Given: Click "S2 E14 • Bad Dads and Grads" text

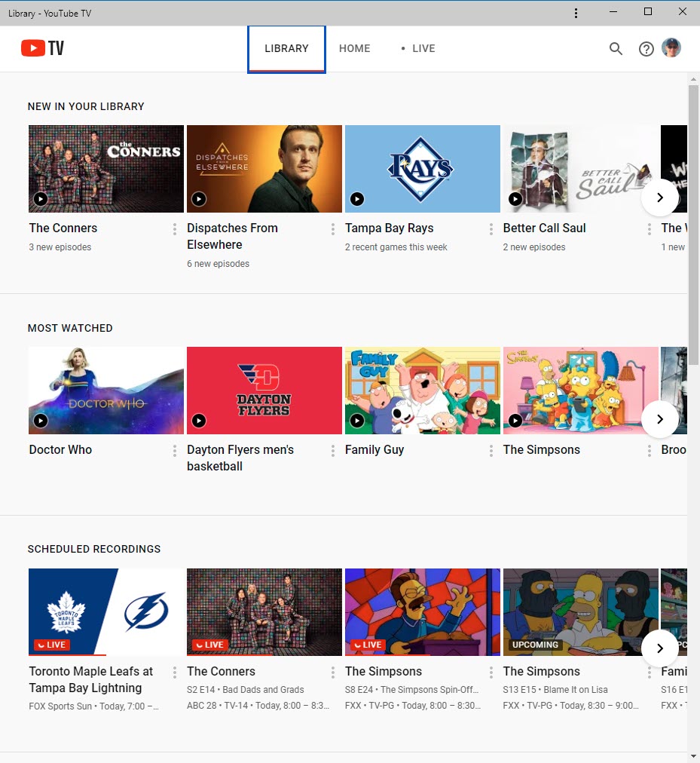Looking at the screenshot, I should pos(245,690).
